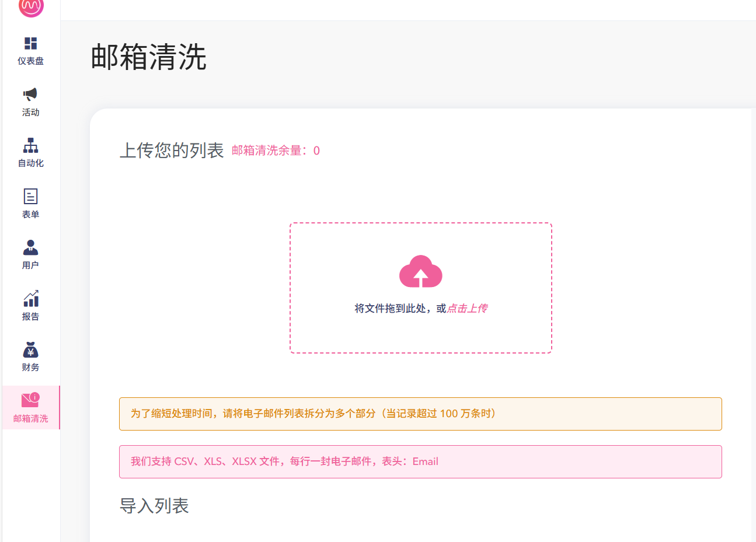This screenshot has height=542, width=756.
Task: Open reports via bar chart icon
Action: point(30,298)
